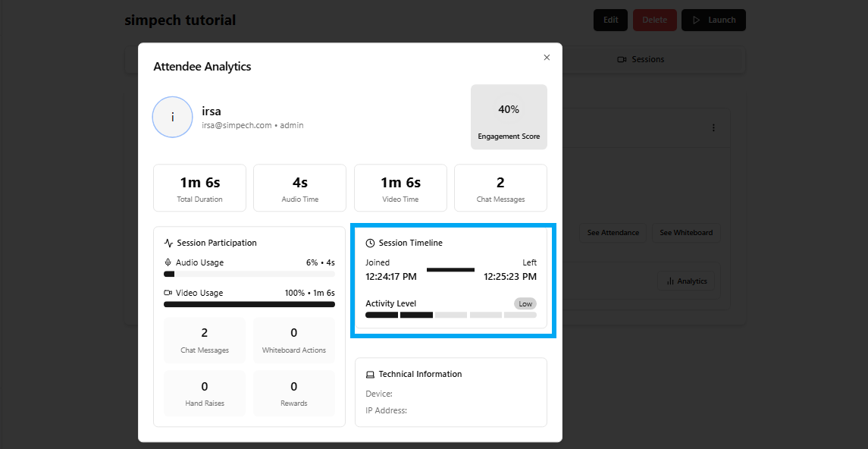Click the Audio Usage progress bar
Image resolution: width=868 pixels, height=449 pixels.
click(249, 274)
